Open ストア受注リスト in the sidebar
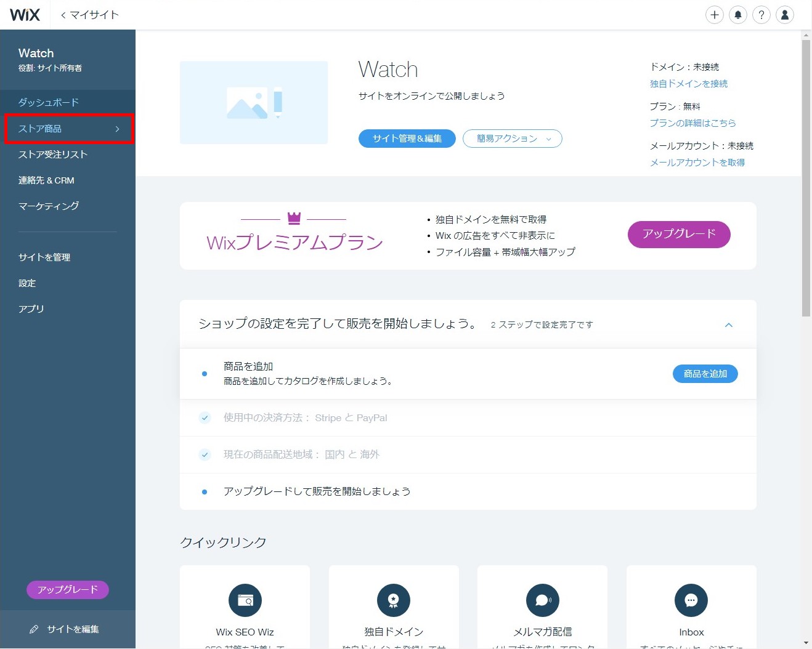812x649 pixels. coord(53,155)
